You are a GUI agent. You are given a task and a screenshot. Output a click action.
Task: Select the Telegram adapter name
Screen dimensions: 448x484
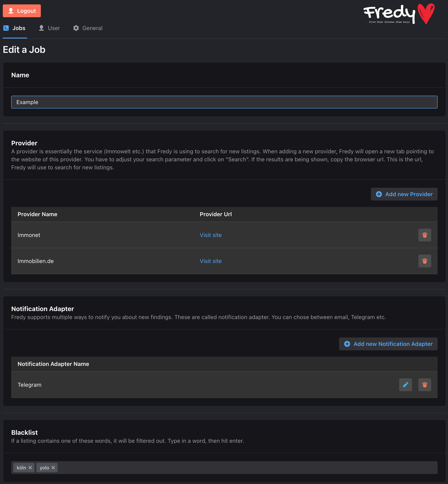pyautogui.click(x=30, y=385)
